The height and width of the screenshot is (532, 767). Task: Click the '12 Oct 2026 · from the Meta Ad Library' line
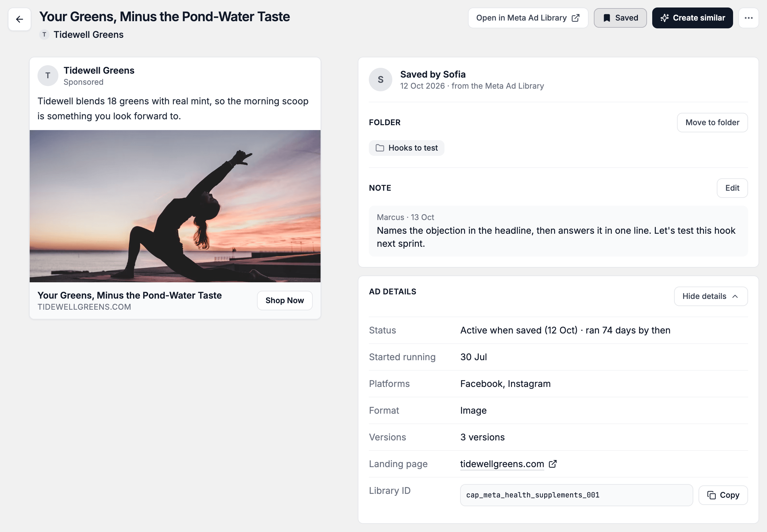[x=472, y=86]
